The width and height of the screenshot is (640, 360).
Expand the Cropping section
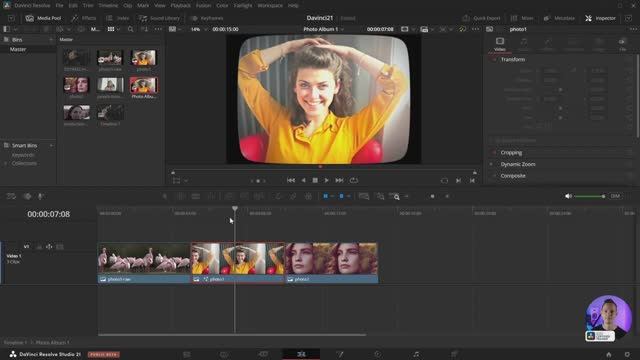(x=511, y=153)
